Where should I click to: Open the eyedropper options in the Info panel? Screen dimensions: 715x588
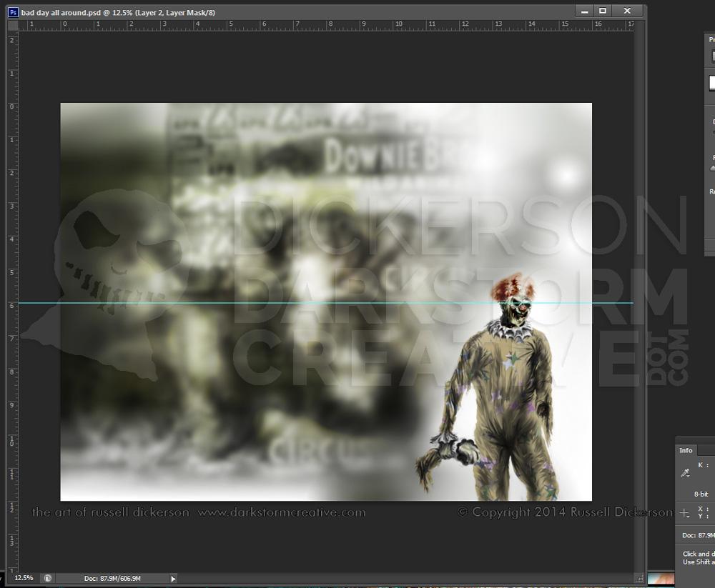[686, 473]
